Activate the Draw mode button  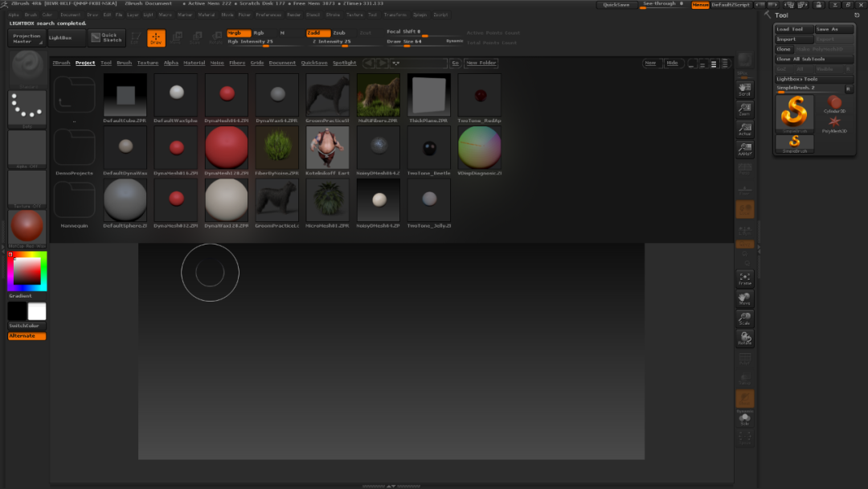156,38
